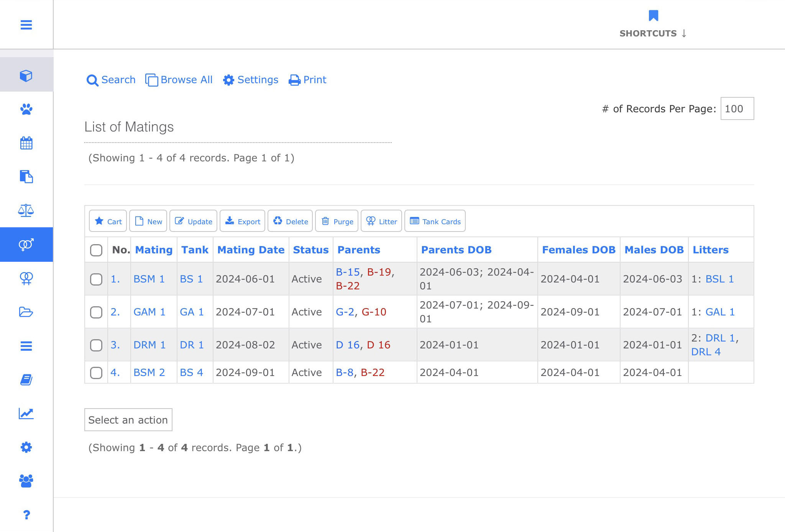Click the New mating button
Viewport: 785px width, 532px height.
point(148,221)
